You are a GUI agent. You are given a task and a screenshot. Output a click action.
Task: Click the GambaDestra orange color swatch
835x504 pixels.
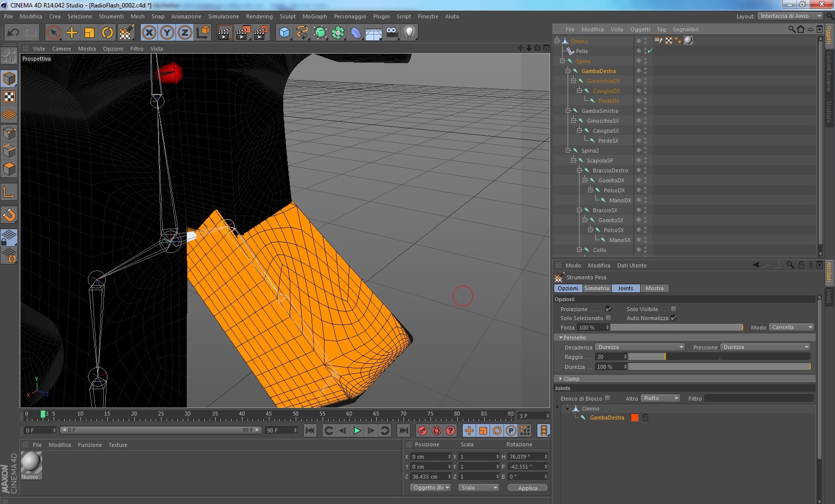[635, 418]
